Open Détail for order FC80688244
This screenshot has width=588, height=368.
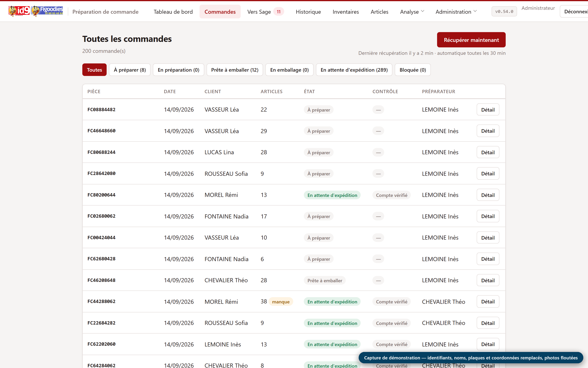pos(488,152)
